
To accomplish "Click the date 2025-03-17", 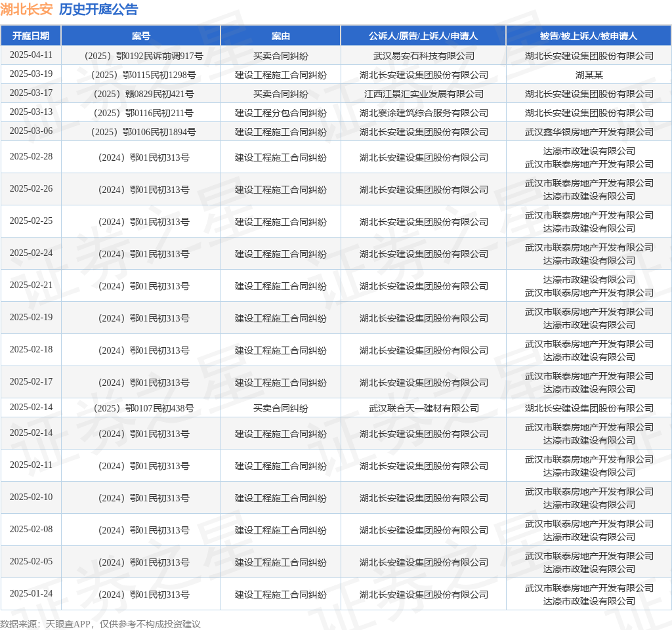I will 31,93.
